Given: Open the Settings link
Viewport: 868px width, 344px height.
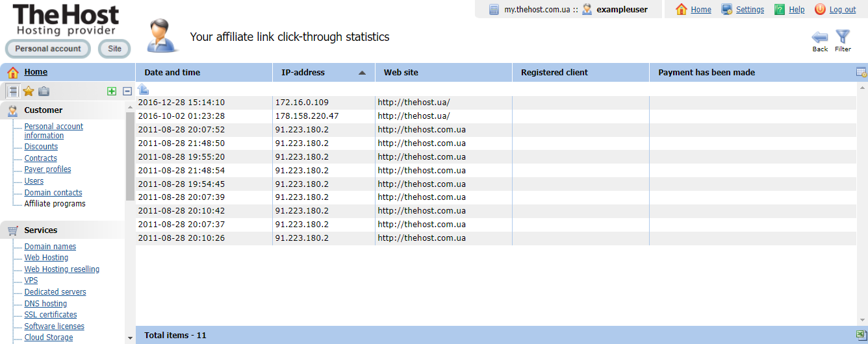Looking at the screenshot, I should (750, 10).
